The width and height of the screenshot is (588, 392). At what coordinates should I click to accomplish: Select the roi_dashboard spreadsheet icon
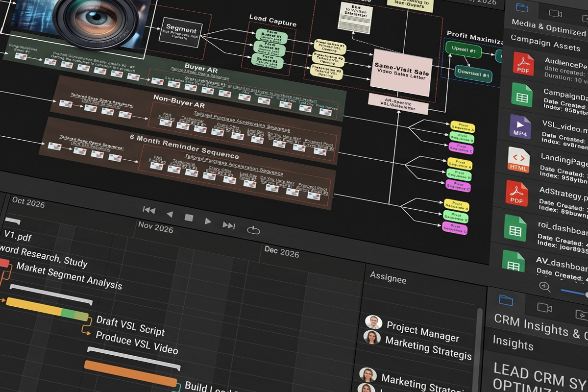[x=515, y=227]
